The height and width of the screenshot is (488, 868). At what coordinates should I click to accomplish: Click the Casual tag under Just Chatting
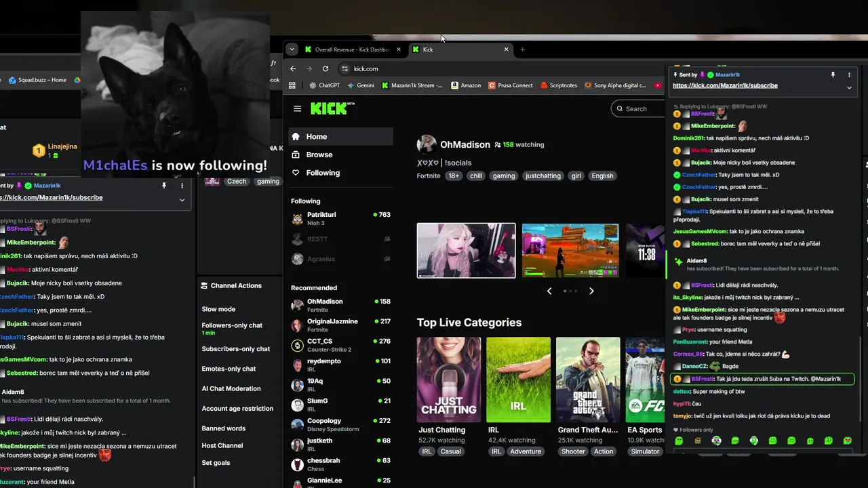click(450, 451)
